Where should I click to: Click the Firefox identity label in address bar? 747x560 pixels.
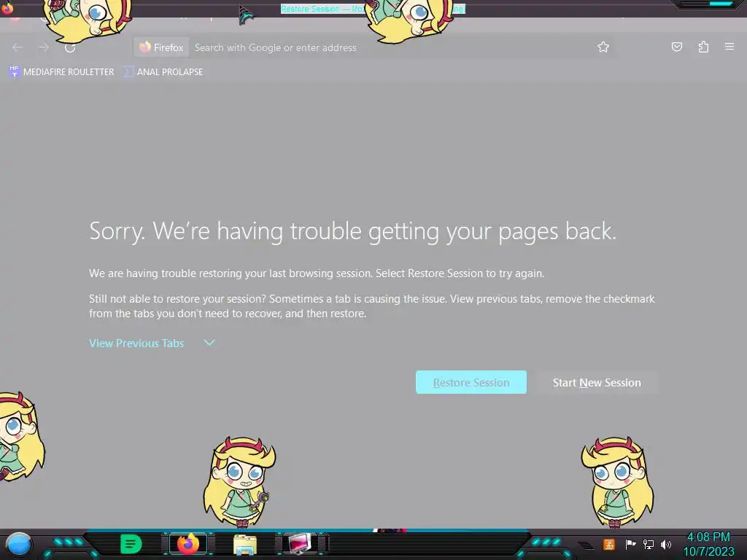click(x=161, y=47)
